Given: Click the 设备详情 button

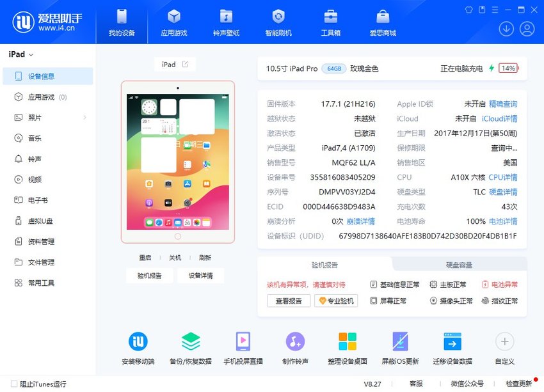Looking at the screenshot, I should [200, 276].
